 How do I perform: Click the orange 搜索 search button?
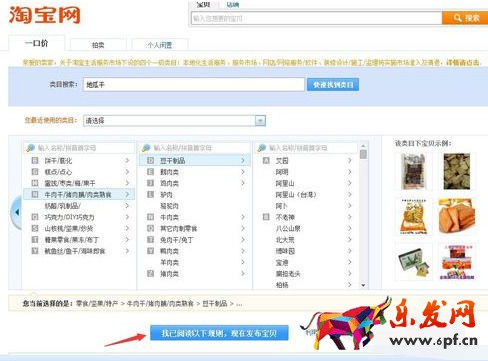coord(465,18)
